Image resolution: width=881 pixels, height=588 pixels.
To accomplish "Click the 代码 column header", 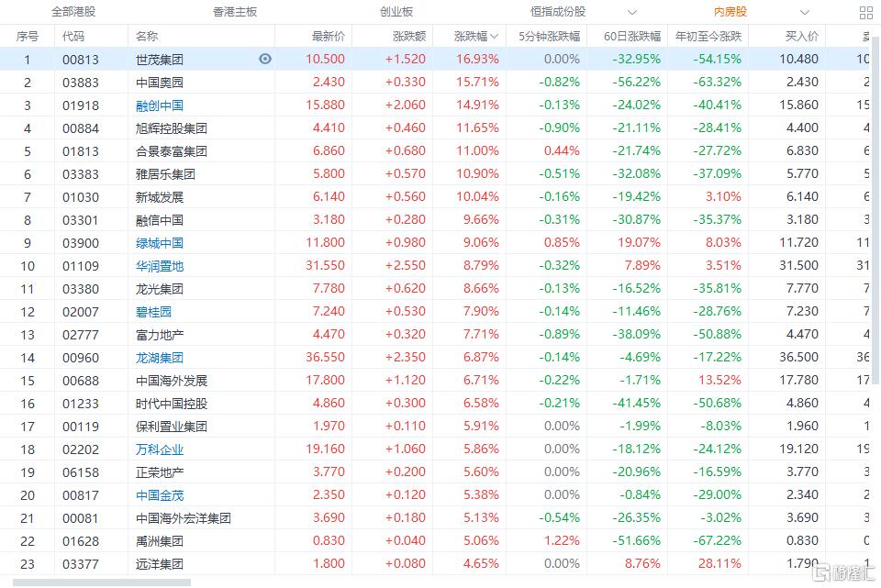I will tap(73, 37).
